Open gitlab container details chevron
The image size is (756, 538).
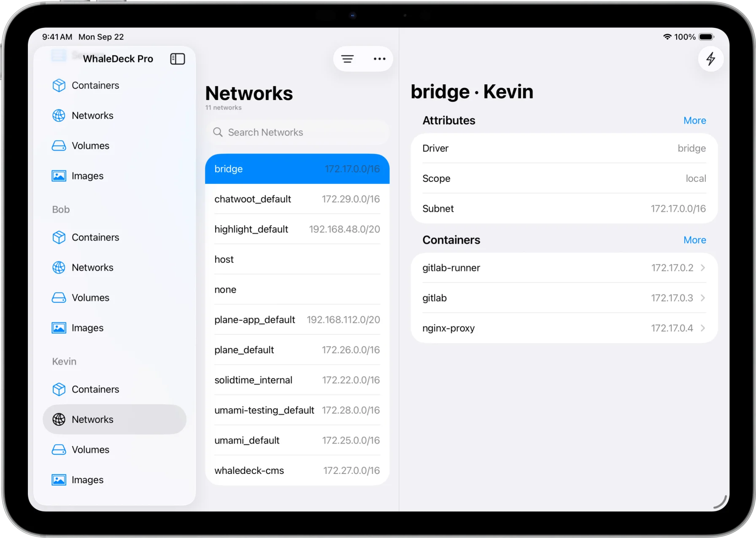pos(702,298)
